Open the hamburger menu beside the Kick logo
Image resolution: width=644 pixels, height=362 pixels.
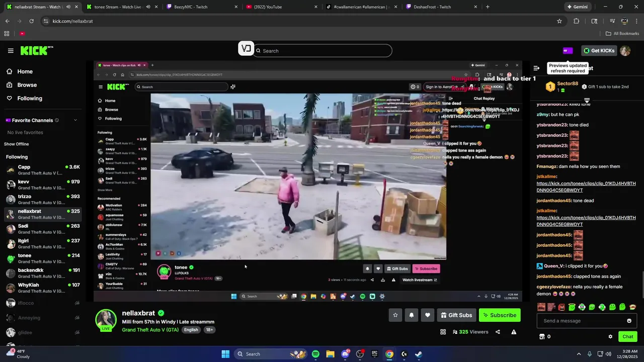[11, 51]
